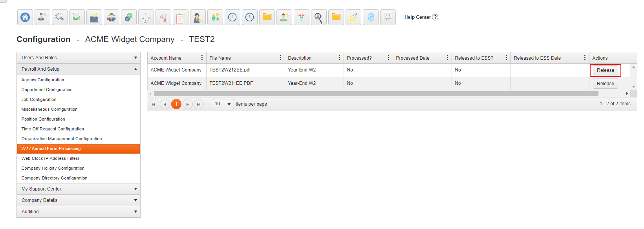Open the folder icon next to the clock
The image size is (644, 229).
pyautogui.click(x=267, y=17)
